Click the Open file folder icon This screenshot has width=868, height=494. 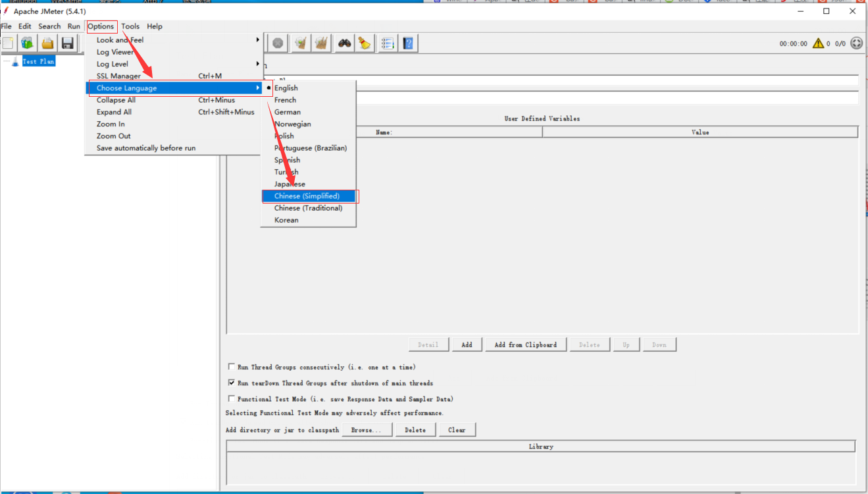(47, 43)
